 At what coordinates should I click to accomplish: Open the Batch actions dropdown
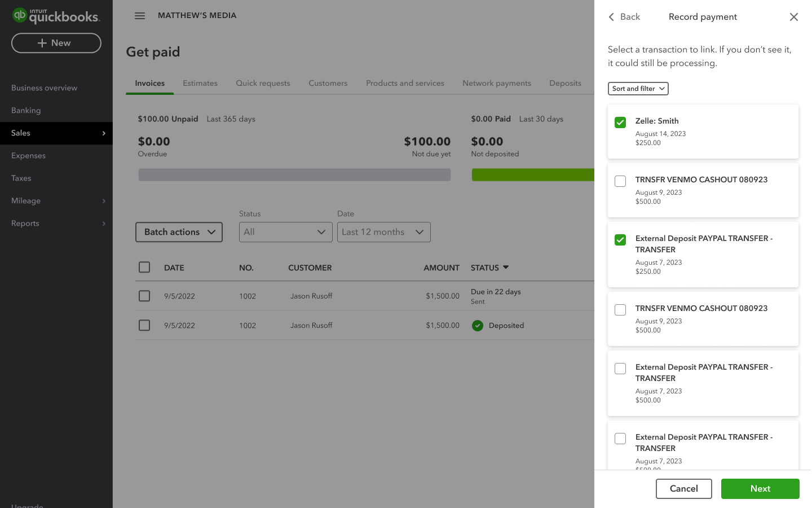(179, 232)
